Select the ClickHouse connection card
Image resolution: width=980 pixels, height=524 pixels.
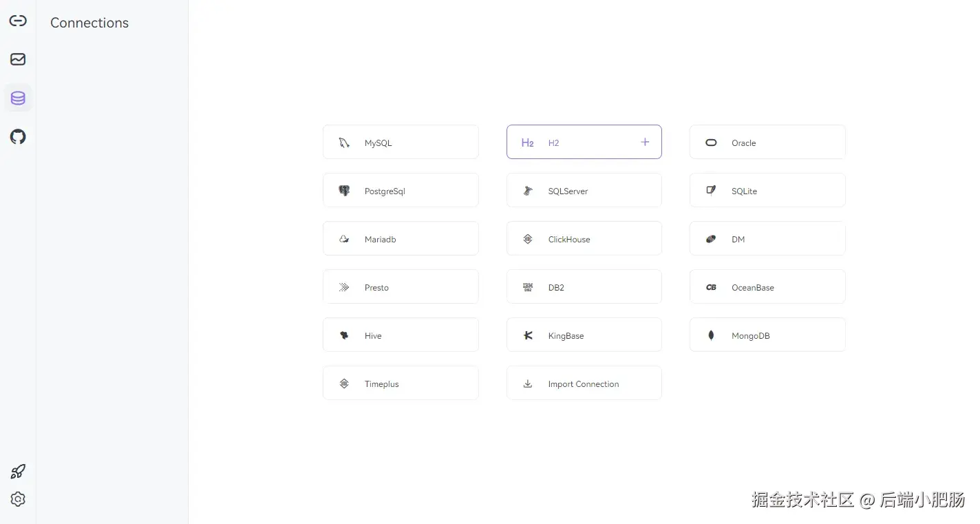click(584, 238)
